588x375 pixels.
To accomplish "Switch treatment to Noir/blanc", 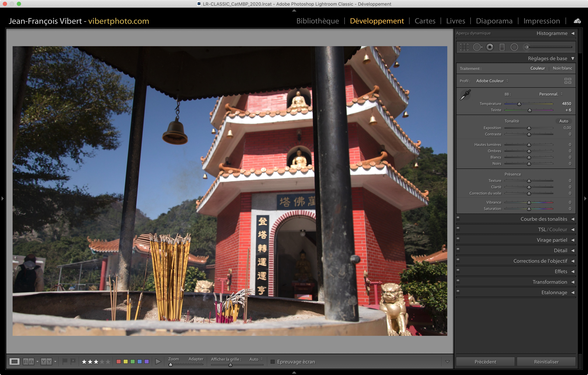I will (562, 68).
